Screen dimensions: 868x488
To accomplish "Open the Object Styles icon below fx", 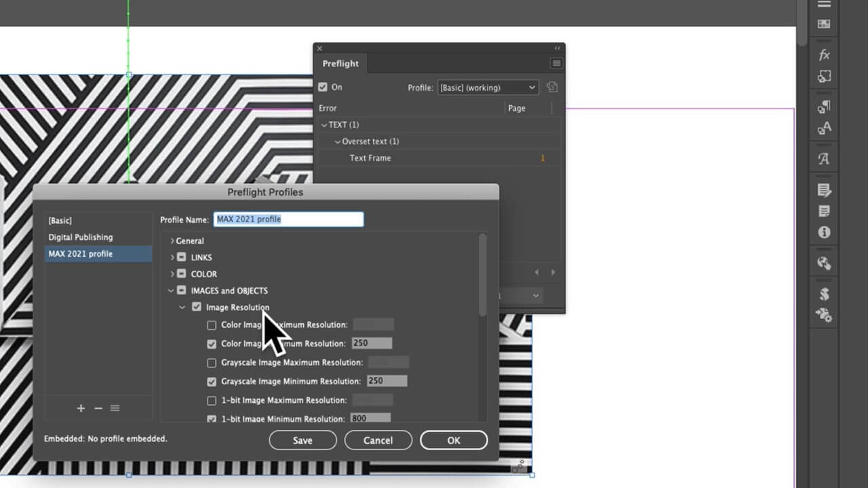I will [x=824, y=77].
